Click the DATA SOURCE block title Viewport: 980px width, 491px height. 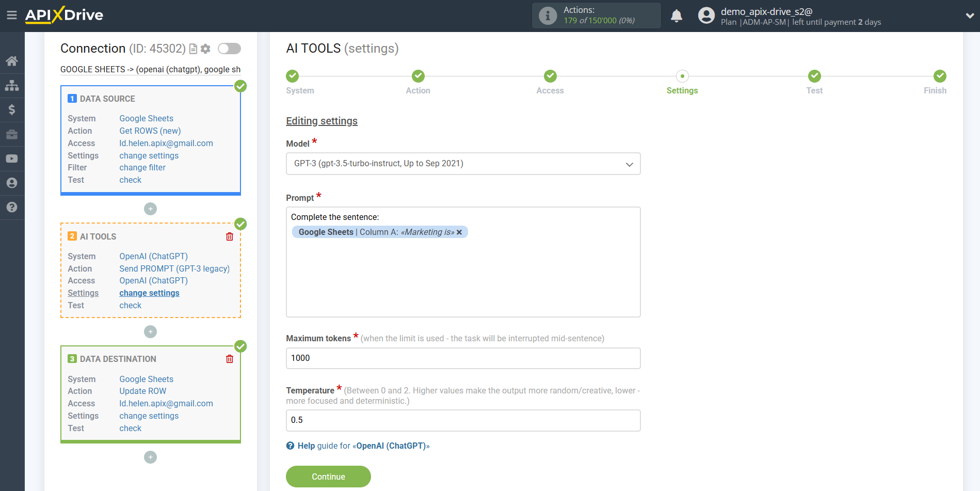click(x=107, y=99)
